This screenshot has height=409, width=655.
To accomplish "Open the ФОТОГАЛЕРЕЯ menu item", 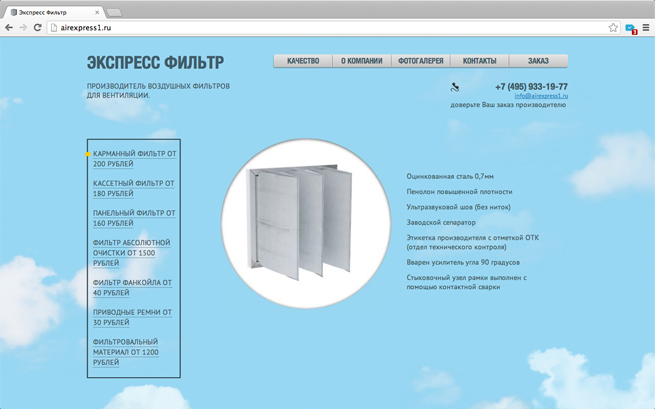I will point(421,61).
